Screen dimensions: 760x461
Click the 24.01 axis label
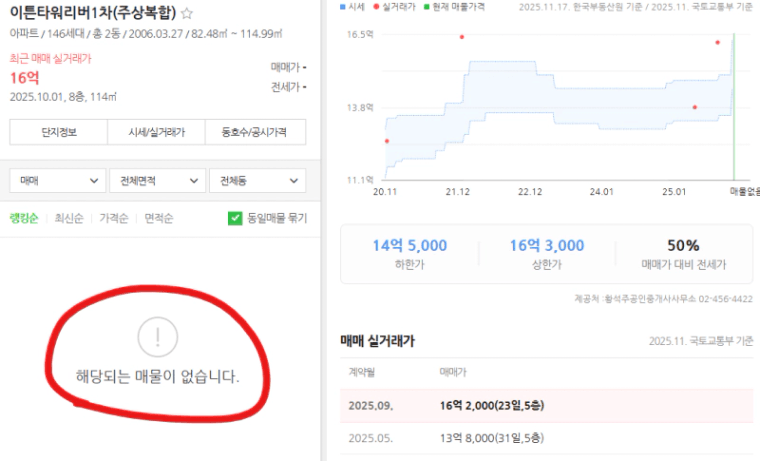click(x=602, y=191)
